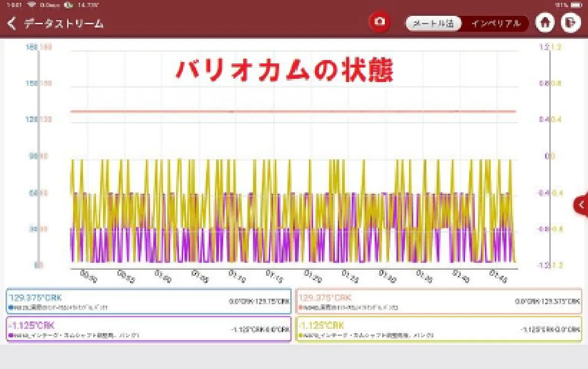
Task: Click the pink legend dot in top-right card
Action: click(x=301, y=307)
